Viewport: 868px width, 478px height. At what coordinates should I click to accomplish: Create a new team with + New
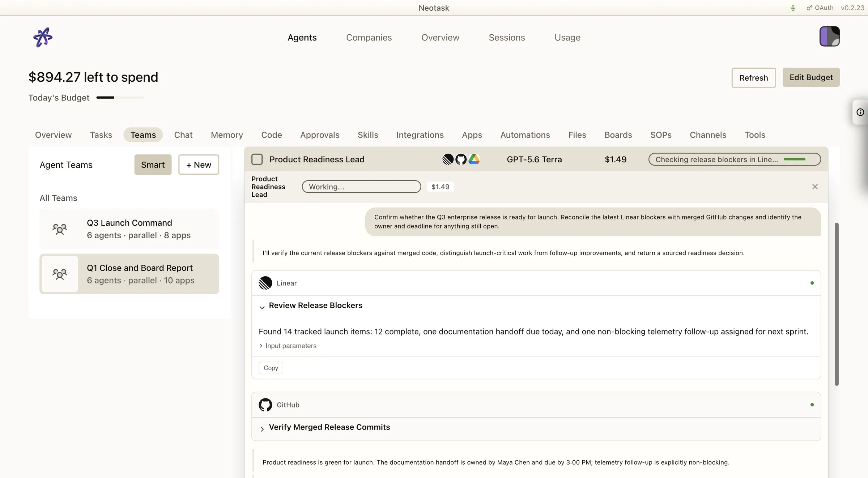click(199, 165)
